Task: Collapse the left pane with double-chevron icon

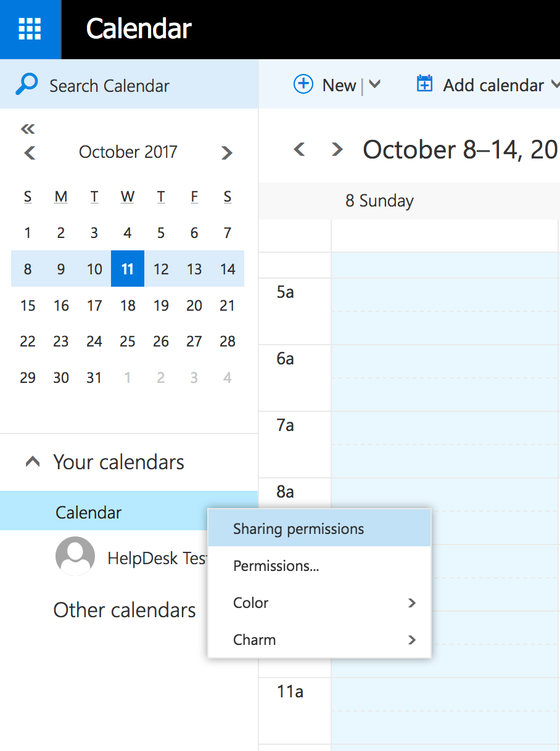Action: pyautogui.click(x=28, y=129)
